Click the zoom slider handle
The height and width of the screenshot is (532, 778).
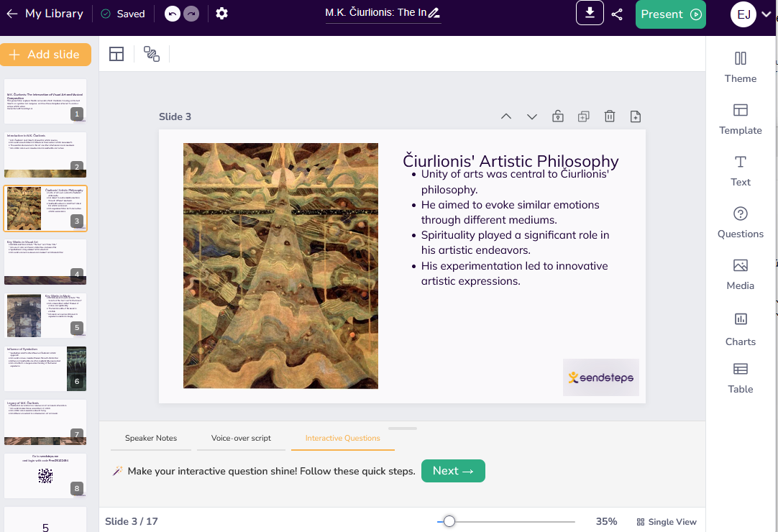click(x=449, y=521)
